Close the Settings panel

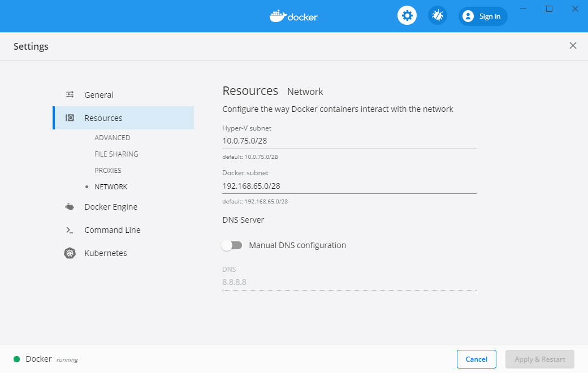(x=573, y=46)
